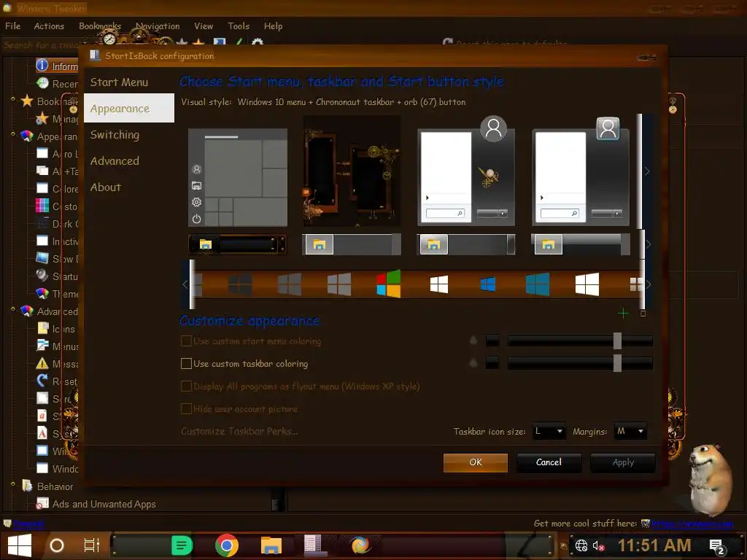Switch to the Switching tab
Viewport: 747px width, 560px height.
click(x=129, y=135)
